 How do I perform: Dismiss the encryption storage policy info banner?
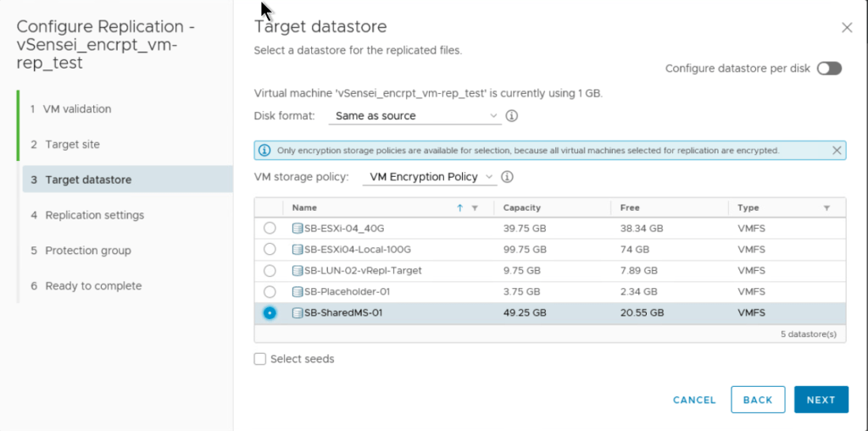(837, 151)
